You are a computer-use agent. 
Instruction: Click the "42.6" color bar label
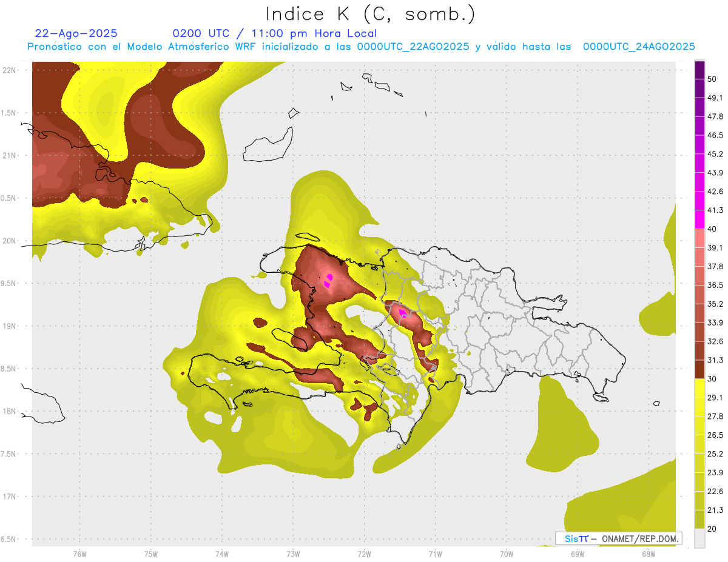[x=715, y=192]
